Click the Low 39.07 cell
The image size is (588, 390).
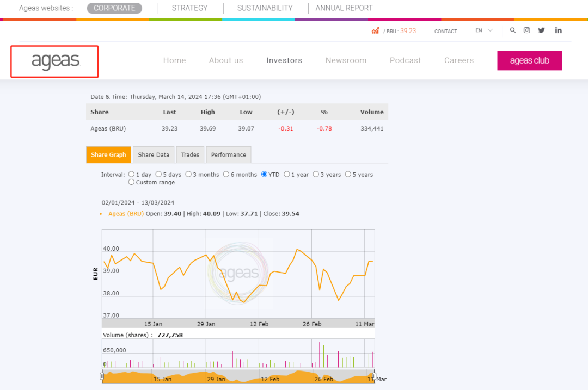point(246,128)
